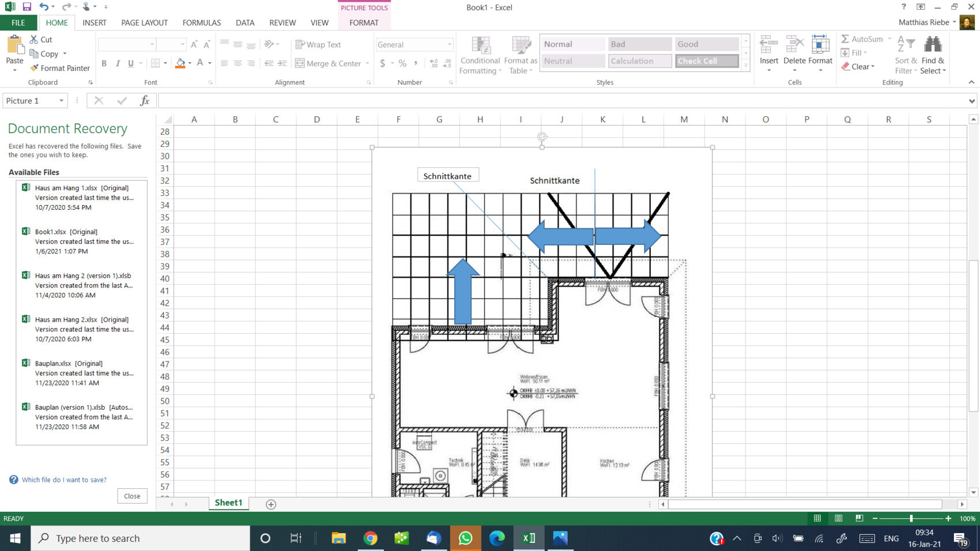The width and height of the screenshot is (980, 551).
Task: Expand the Name Box dropdown
Action: coord(61,101)
